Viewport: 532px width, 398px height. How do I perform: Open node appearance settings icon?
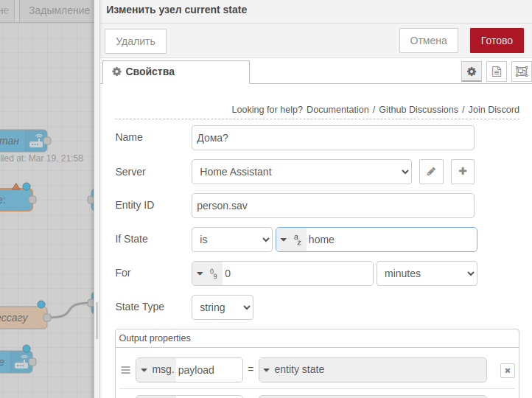522,71
